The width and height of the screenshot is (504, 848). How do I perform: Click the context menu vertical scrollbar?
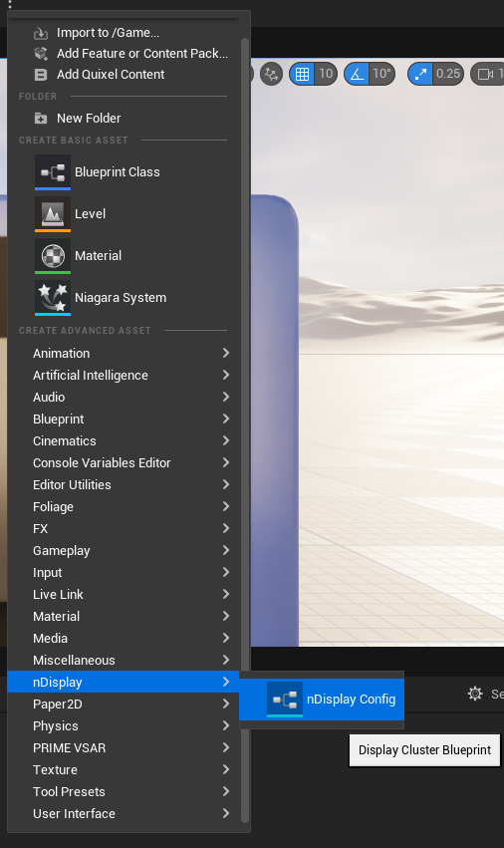pos(244,429)
